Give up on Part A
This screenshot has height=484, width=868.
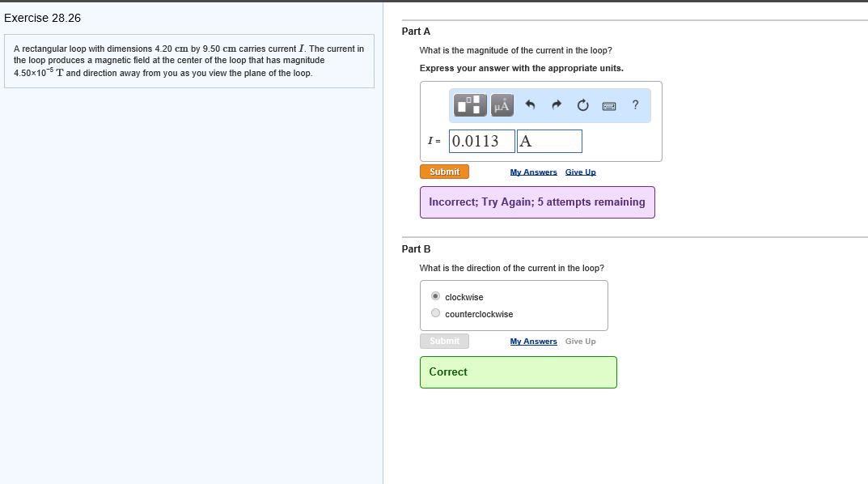(581, 172)
